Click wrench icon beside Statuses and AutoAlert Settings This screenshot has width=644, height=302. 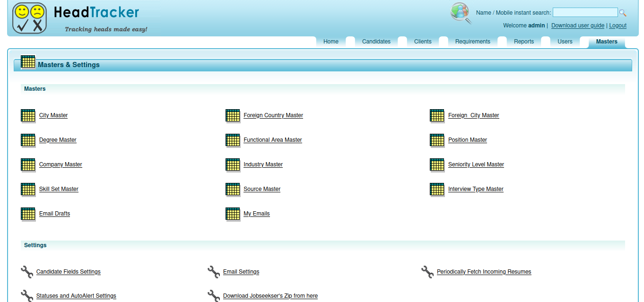point(27,296)
